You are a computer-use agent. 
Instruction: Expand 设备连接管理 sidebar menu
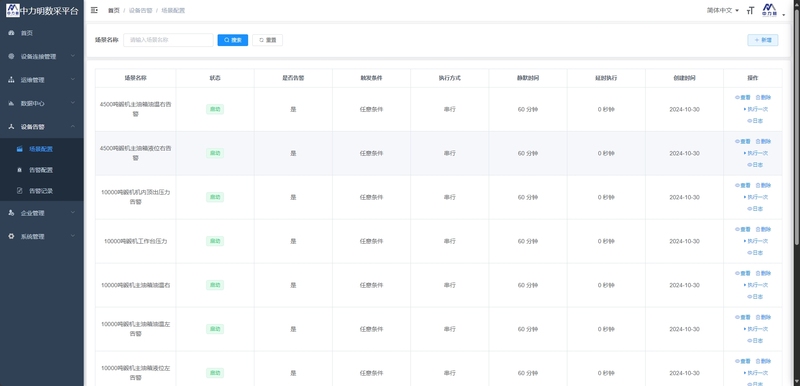(42, 57)
